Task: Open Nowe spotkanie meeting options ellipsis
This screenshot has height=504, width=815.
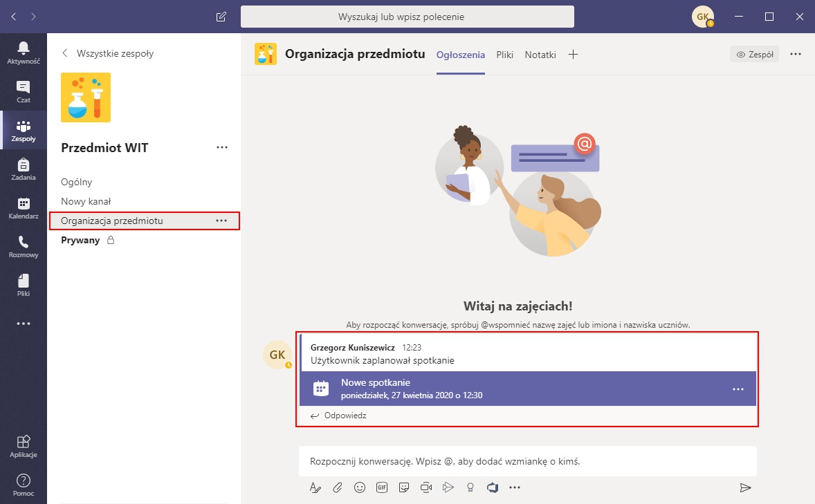Action: 738,389
